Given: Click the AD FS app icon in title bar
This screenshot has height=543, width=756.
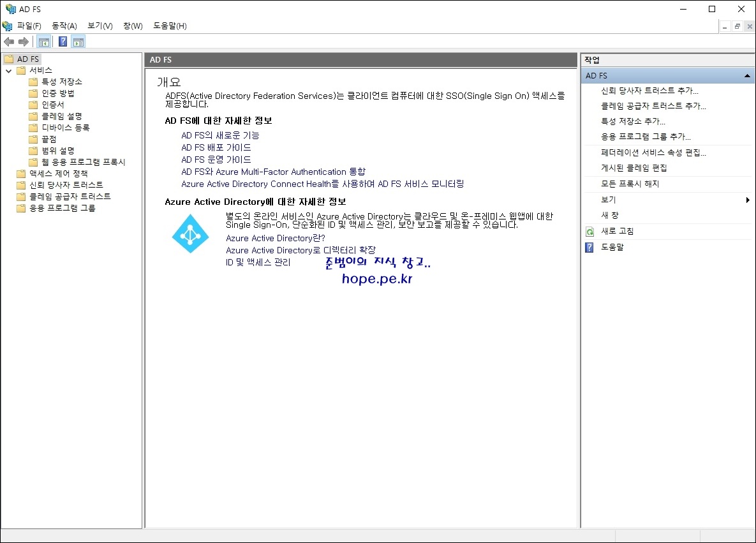Looking at the screenshot, I should tap(10, 9).
